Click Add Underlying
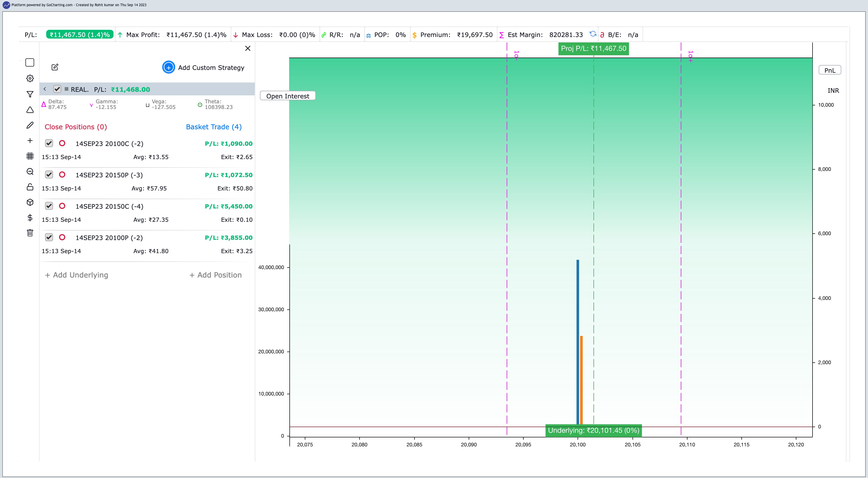The width and height of the screenshot is (868, 478). click(x=77, y=275)
